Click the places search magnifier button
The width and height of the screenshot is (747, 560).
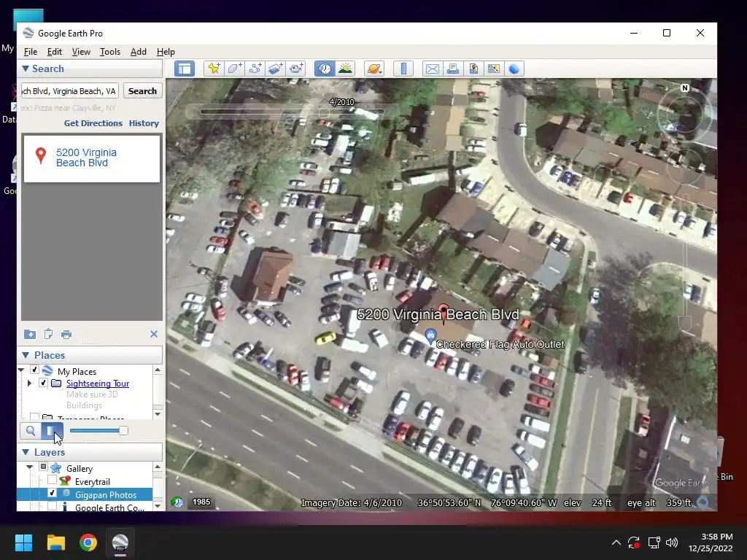(31, 431)
